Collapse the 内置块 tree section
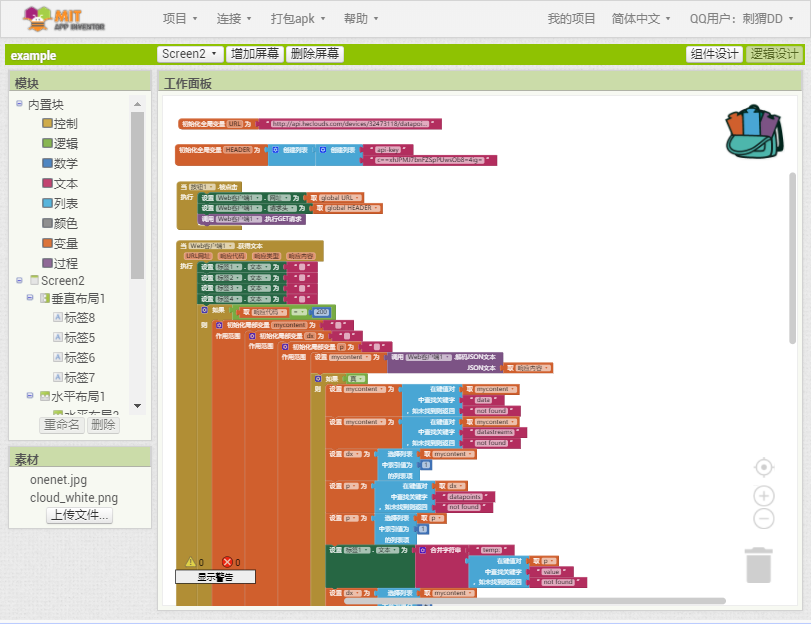The image size is (811, 624). [x=18, y=104]
